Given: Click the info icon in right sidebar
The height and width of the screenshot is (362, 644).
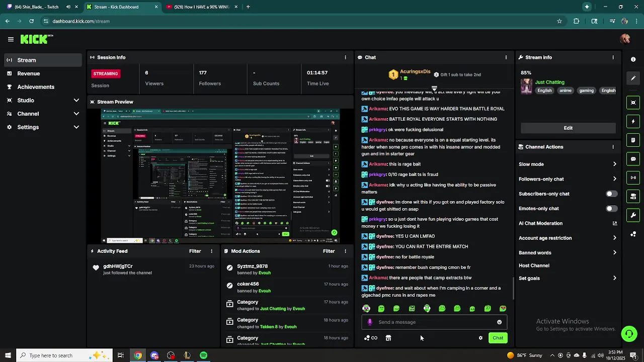Looking at the screenshot, I should coord(633,59).
